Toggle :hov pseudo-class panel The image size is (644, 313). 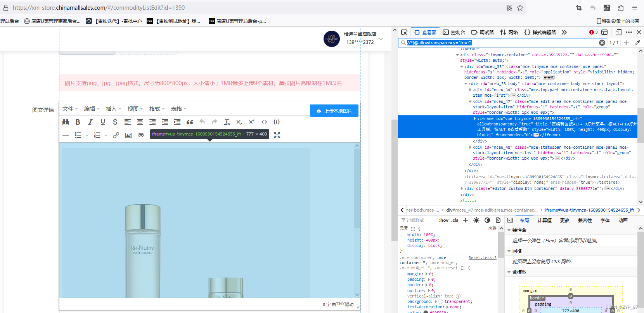pyautogui.click(x=444, y=220)
